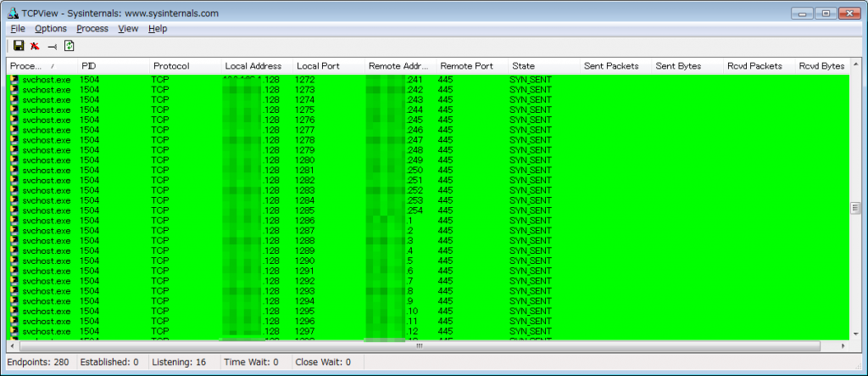The width and height of the screenshot is (868, 376).
Task: Open the Process menu
Action: pos(92,29)
